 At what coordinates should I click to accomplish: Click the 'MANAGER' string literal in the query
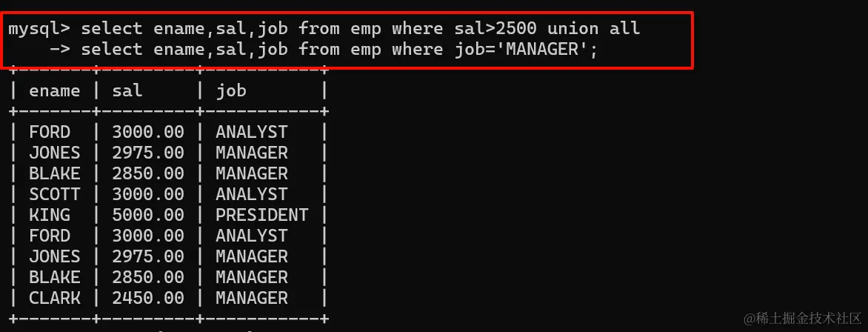coord(546,50)
